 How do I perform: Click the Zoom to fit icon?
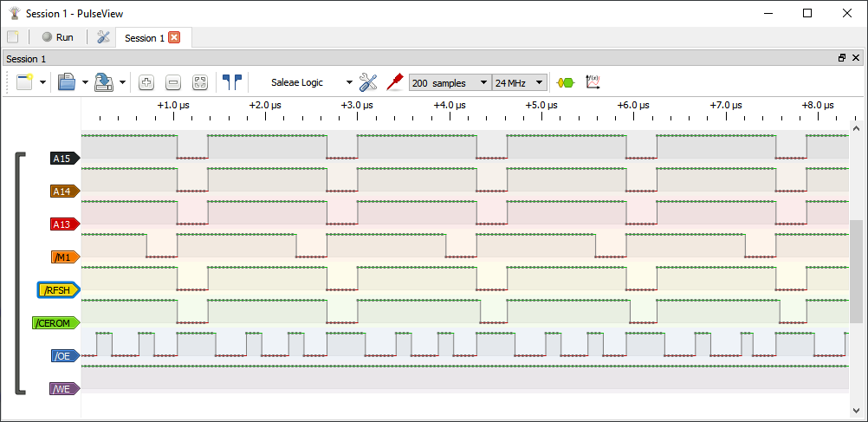(x=200, y=82)
